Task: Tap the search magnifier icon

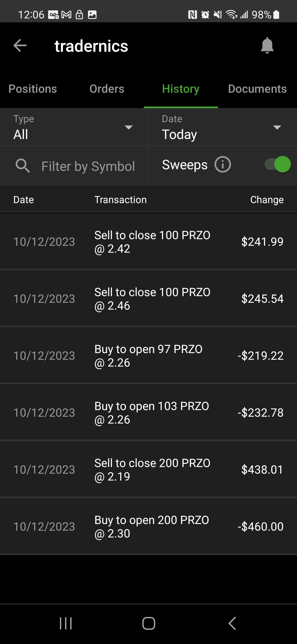Action: [x=23, y=166]
